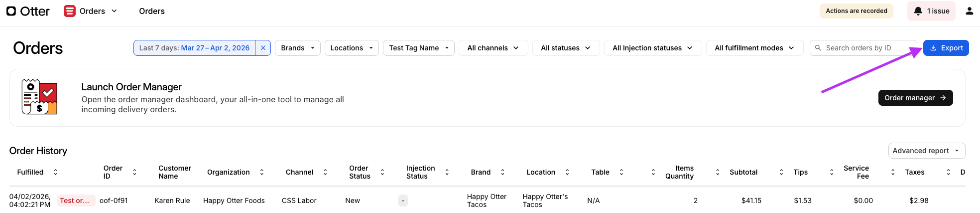Launch the Order manager button

click(915, 98)
